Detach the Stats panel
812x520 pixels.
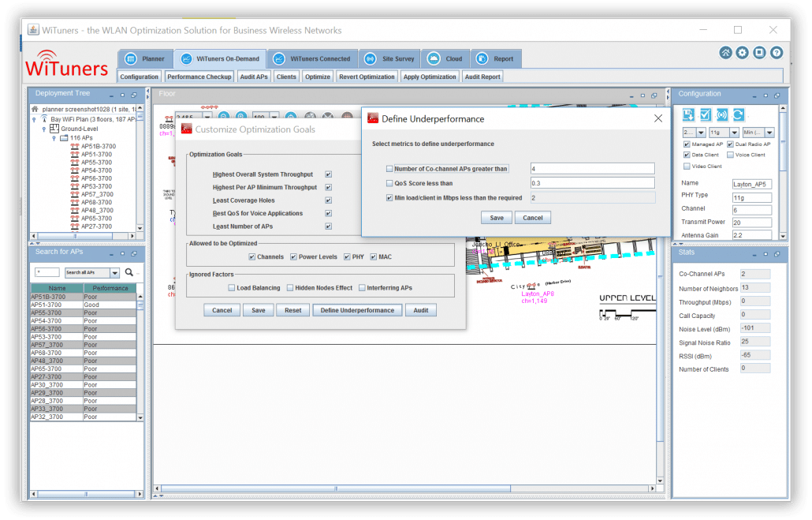pyautogui.click(x=777, y=255)
